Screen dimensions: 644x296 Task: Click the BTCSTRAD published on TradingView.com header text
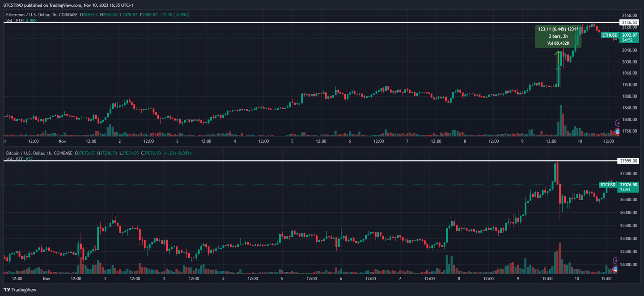tap(68, 5)
